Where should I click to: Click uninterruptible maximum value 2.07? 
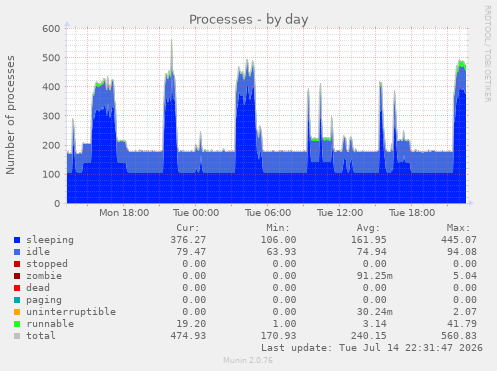point(465,312)
